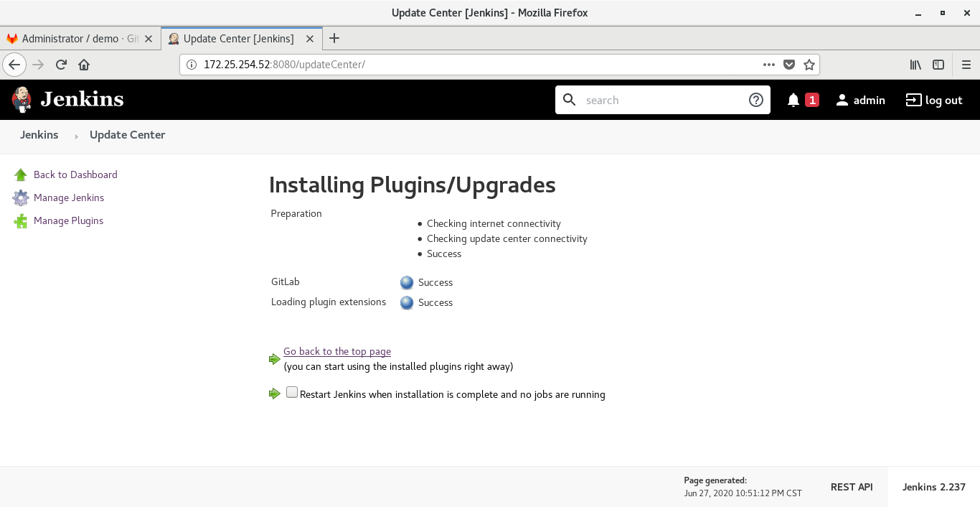Click the Jenkins butler logo icon
This screenshot has height=507, width=980.
[22, 100]
